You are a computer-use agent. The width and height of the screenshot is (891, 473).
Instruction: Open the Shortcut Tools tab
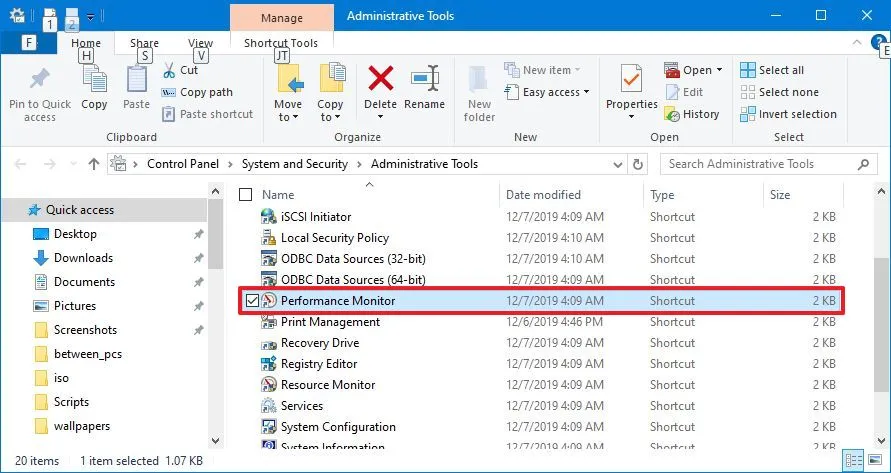click(x=281, y=43)
